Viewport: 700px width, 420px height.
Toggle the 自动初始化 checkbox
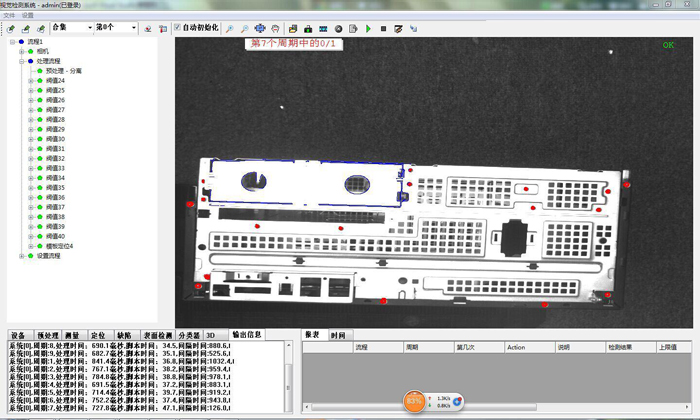point(178,28)
